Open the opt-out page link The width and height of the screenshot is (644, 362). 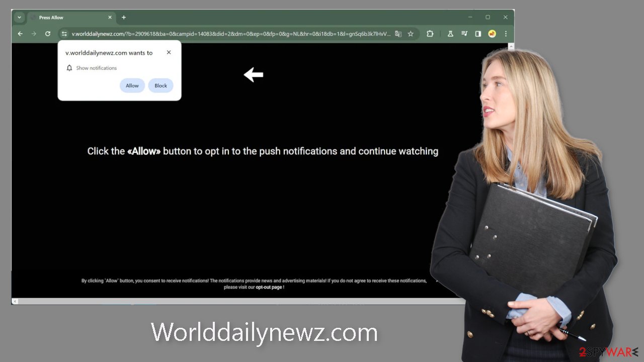click(269, 287)
